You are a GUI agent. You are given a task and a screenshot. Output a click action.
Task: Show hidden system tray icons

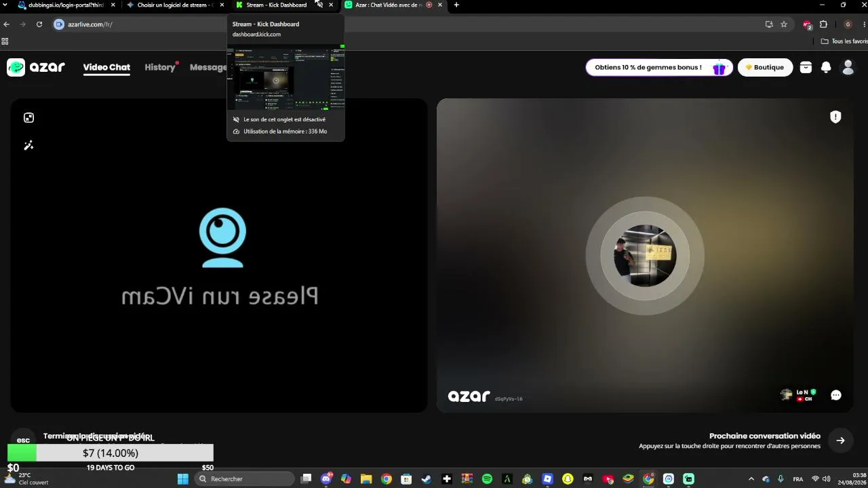pyautogui.click(x=751, y=479)
